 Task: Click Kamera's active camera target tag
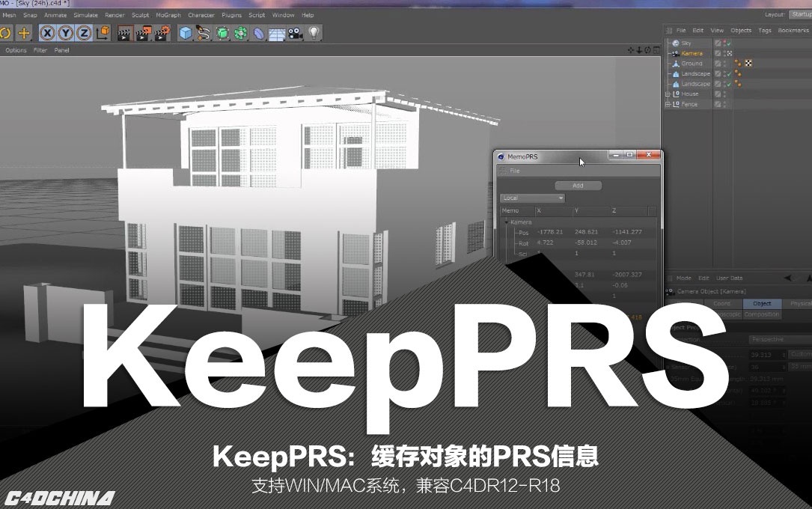click(729, 53)
